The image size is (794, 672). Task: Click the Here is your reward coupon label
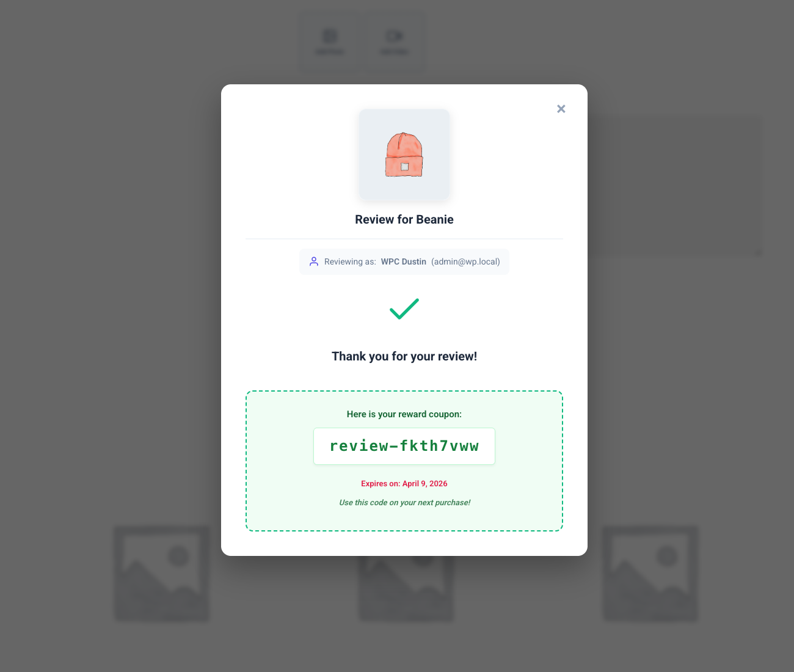[404, 414]
